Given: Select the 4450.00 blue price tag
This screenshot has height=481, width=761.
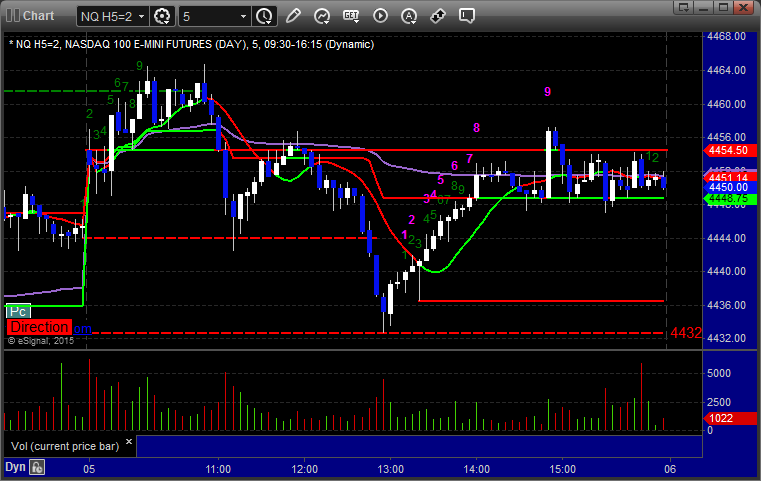Looking at the screenshot, I should tap(729, 187).
